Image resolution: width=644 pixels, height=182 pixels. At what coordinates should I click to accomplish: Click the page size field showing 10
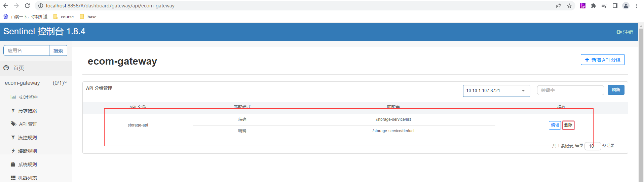593,146
